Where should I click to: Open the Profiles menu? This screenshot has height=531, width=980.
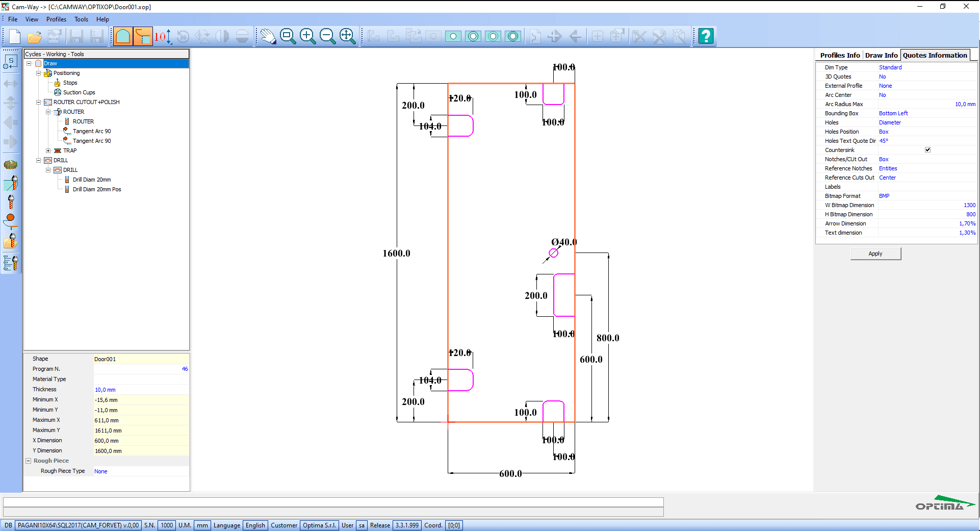coord(56,19)
